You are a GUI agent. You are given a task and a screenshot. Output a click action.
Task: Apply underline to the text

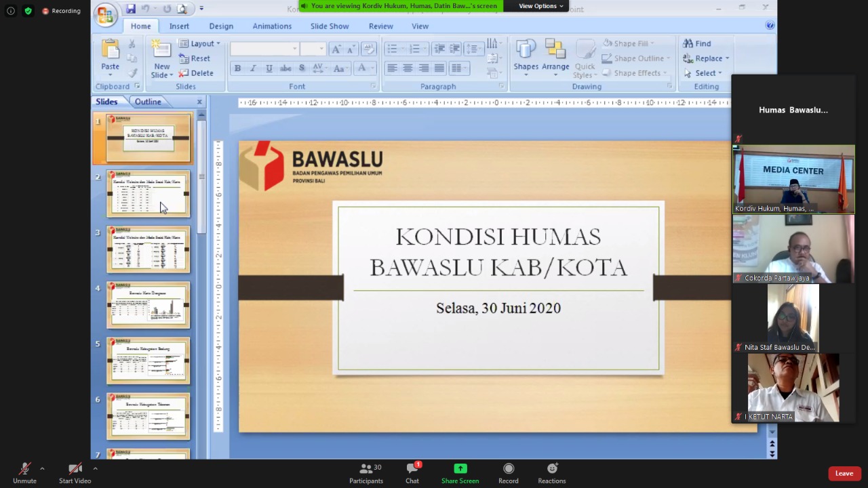pos(269,68)
